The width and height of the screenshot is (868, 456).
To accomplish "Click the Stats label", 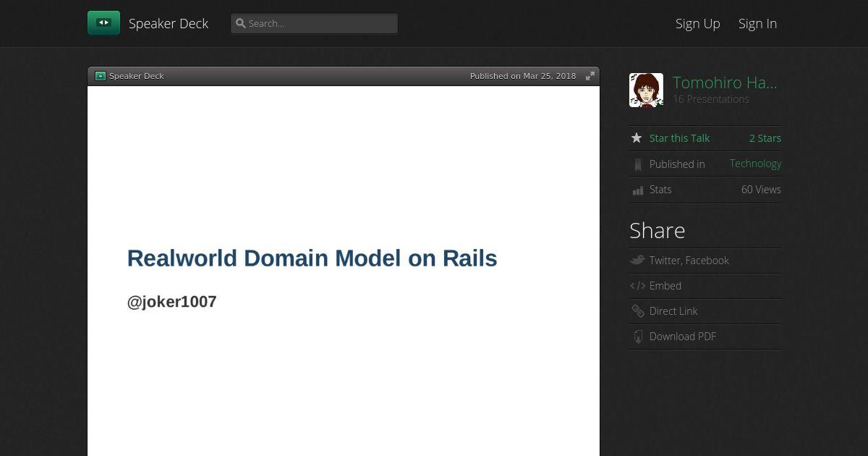I will coord(660,190).
